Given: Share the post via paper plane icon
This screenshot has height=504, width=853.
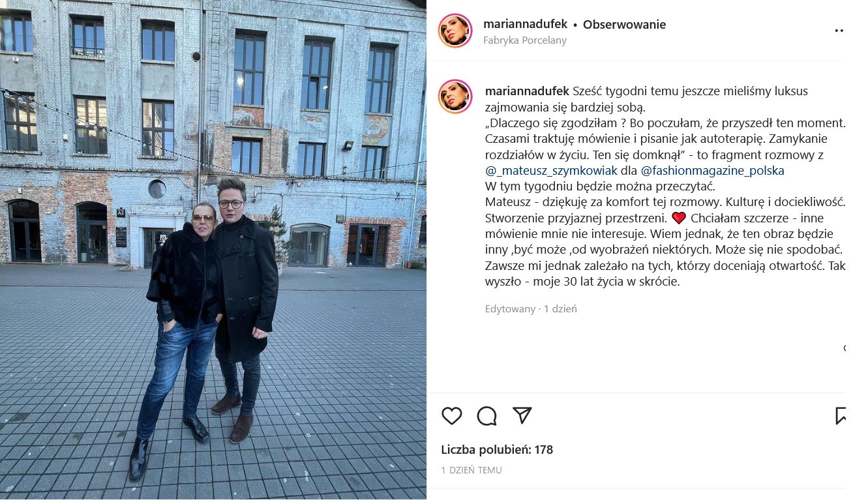Looking at the screenshot, I should (x=522, y=415).
